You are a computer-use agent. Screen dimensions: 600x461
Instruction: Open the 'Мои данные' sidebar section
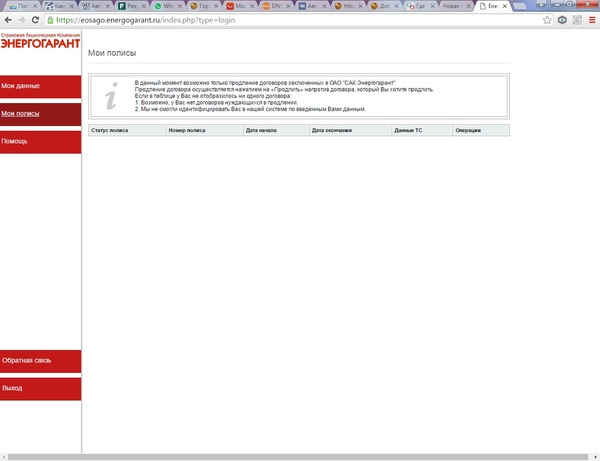[41, 86]
